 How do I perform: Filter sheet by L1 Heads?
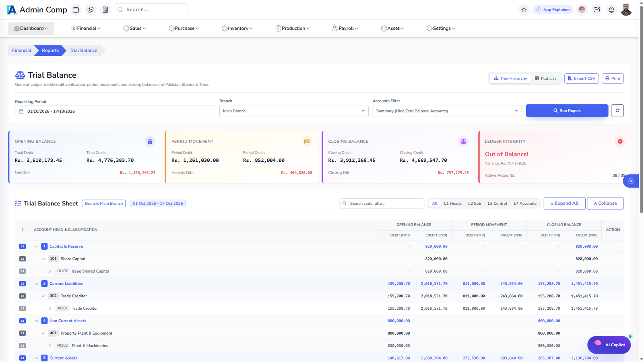click(453, 204)
